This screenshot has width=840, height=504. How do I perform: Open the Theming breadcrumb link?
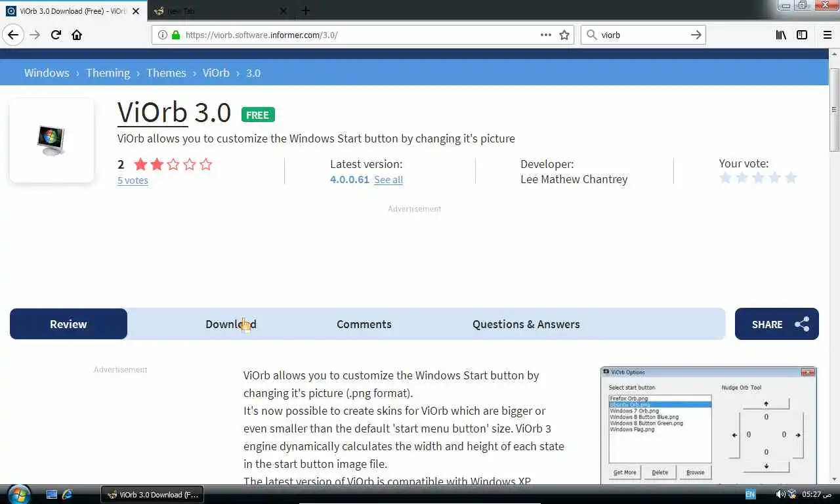(x=108, y=73)
